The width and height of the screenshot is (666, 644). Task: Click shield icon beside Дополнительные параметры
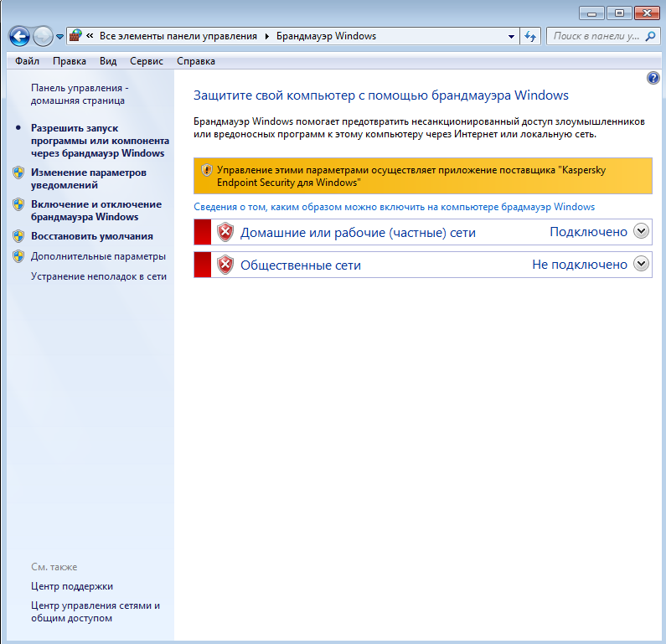point(18,256)
